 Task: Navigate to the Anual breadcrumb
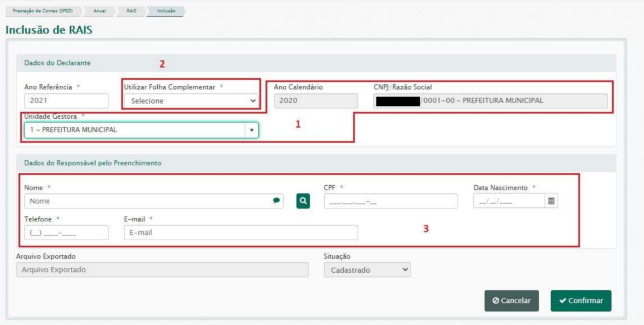click(x=99, y=11)
